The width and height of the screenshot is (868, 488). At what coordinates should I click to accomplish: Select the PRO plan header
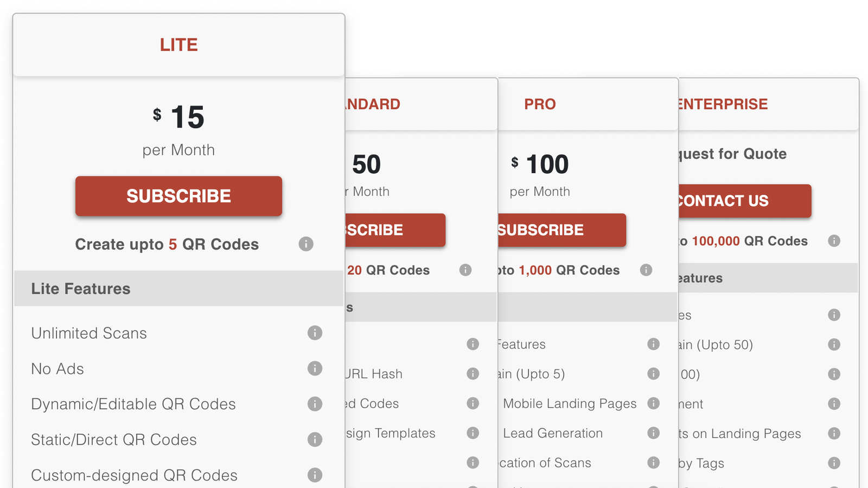(x=540, y=104)
